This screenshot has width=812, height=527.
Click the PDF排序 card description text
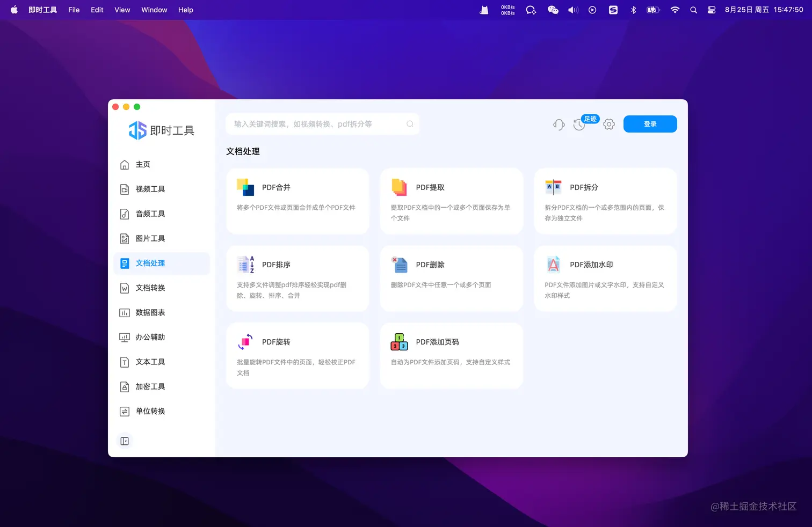coord(292,290)
